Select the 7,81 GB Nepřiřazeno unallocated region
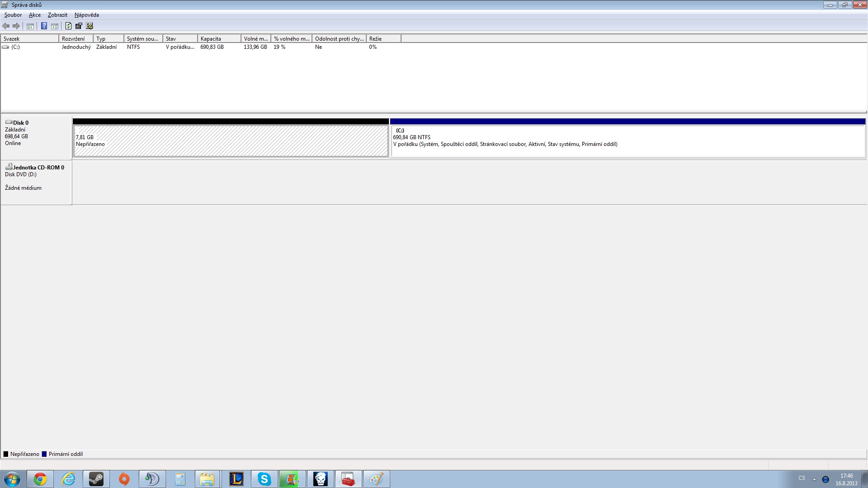This screenshot has width=868, height=488. click(231, 141)
